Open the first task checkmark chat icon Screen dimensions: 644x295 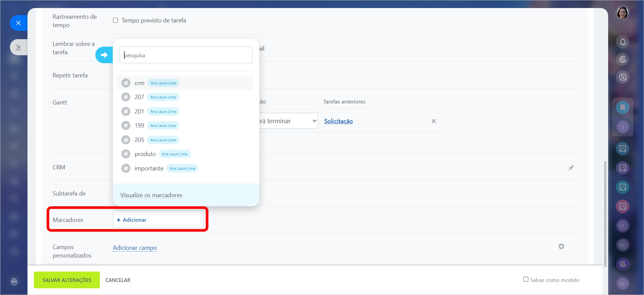(623, 148)
